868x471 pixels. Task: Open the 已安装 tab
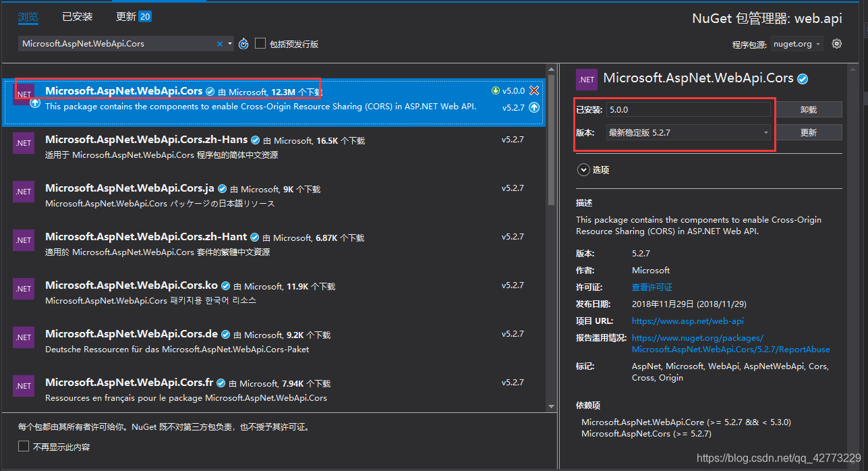click(78, 16)
